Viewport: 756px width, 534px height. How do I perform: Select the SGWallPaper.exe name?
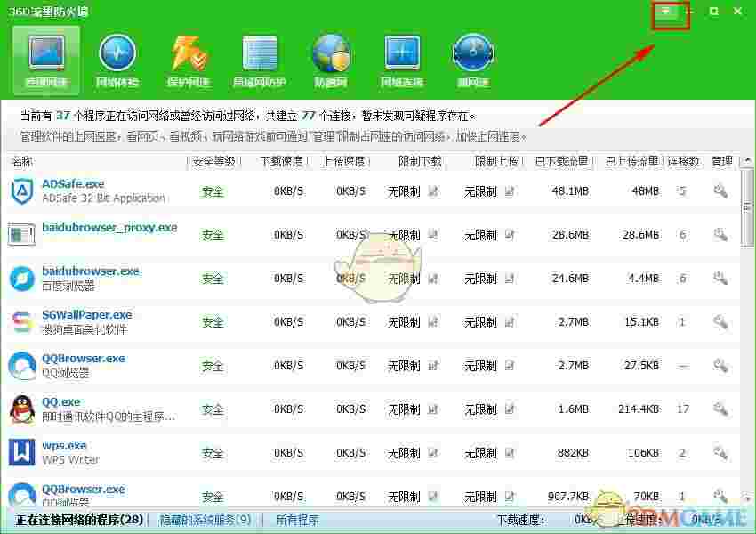(87, 315)
